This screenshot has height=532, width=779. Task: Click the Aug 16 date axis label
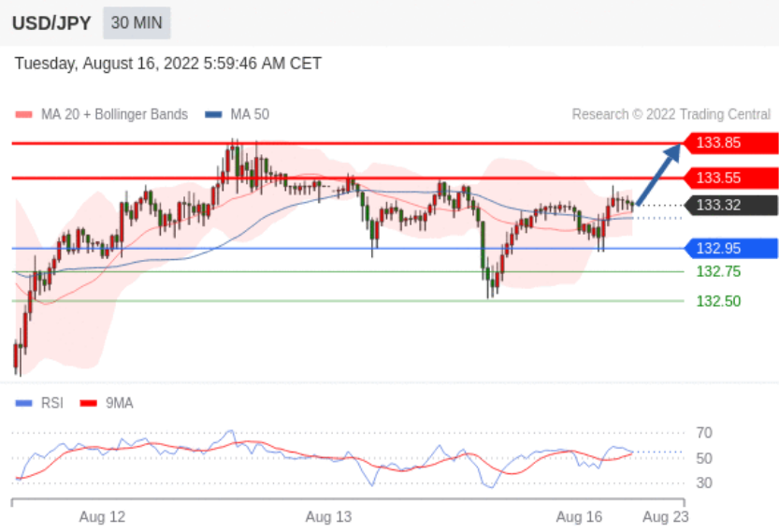579,517
